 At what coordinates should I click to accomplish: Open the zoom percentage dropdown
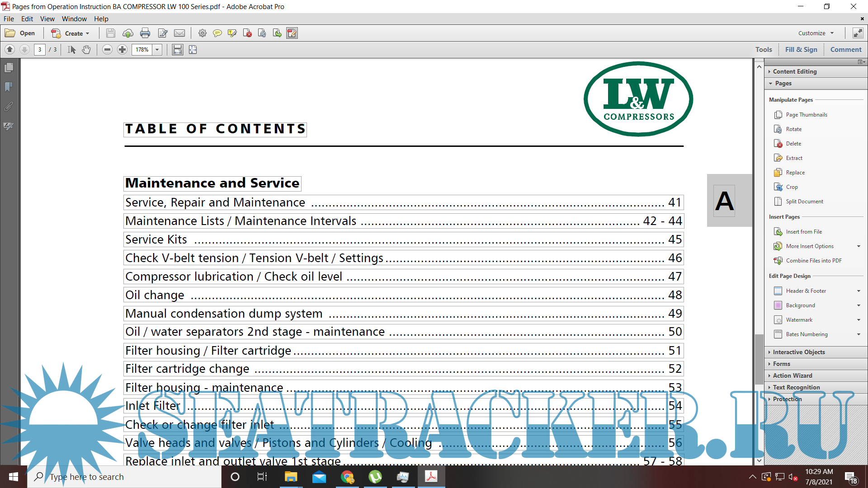(157, 50)
